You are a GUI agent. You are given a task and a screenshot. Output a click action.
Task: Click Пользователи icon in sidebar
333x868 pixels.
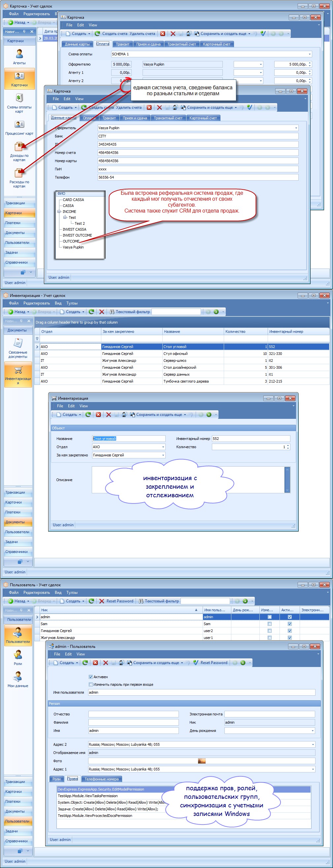[x=18, y=635]
